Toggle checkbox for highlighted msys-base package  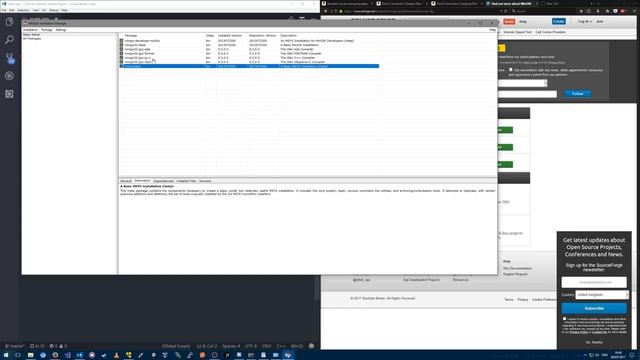pyautogui.click(x=121, y=66)
